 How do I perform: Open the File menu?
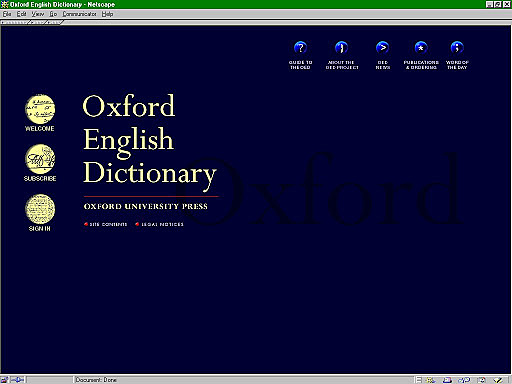(x=7, y=14)
